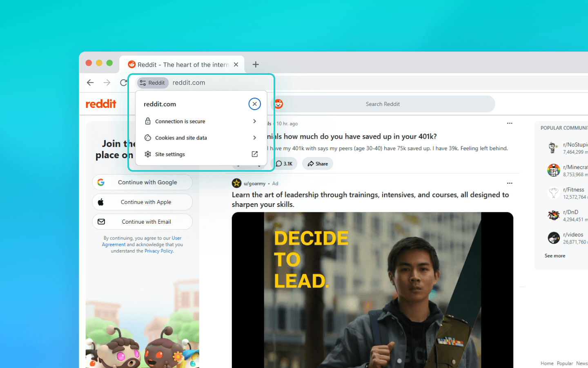Open the Privacy Policy link
The image size is (588, 368).
(159, 251)
